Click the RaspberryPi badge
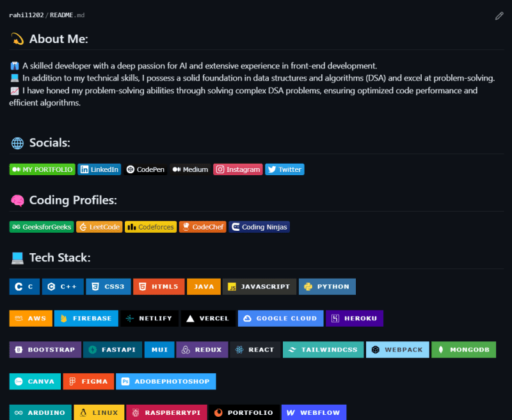Screen dimensions: 512x420 pos(166,412)
